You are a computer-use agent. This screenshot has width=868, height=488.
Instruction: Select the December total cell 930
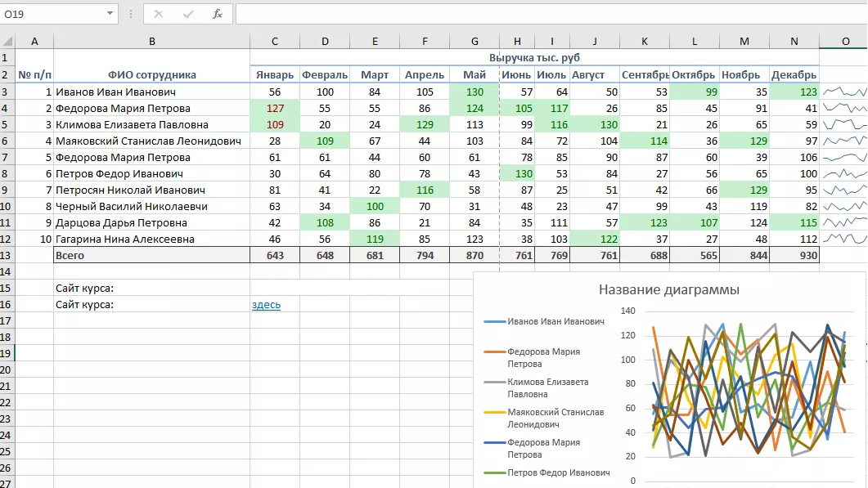coord(794,255)
